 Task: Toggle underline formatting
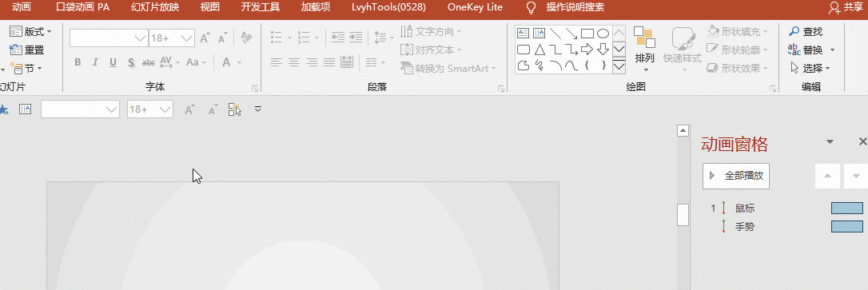pos(113,62)
